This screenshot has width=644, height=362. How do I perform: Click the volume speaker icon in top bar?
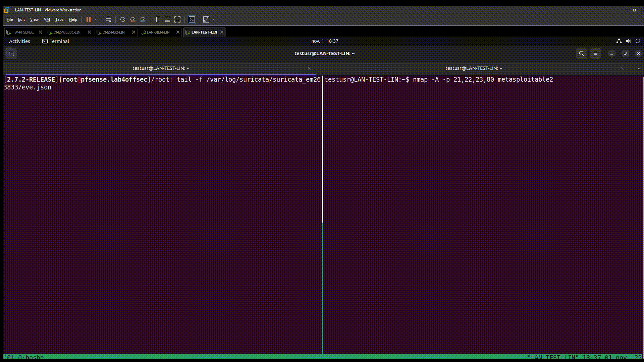(x=628, y=41)
